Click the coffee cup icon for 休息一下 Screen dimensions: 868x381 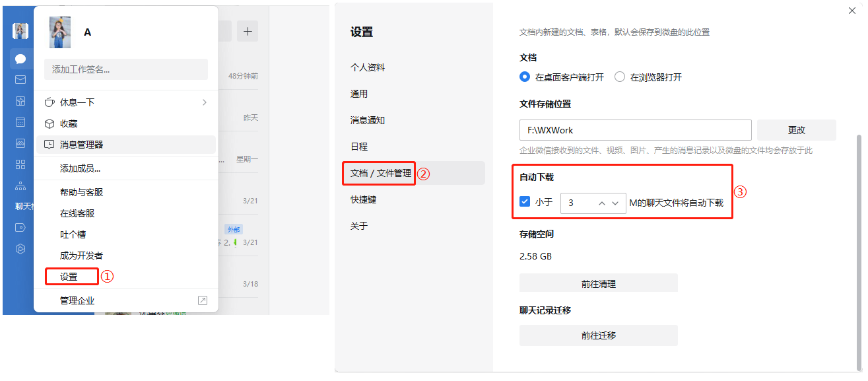[50, 102]
